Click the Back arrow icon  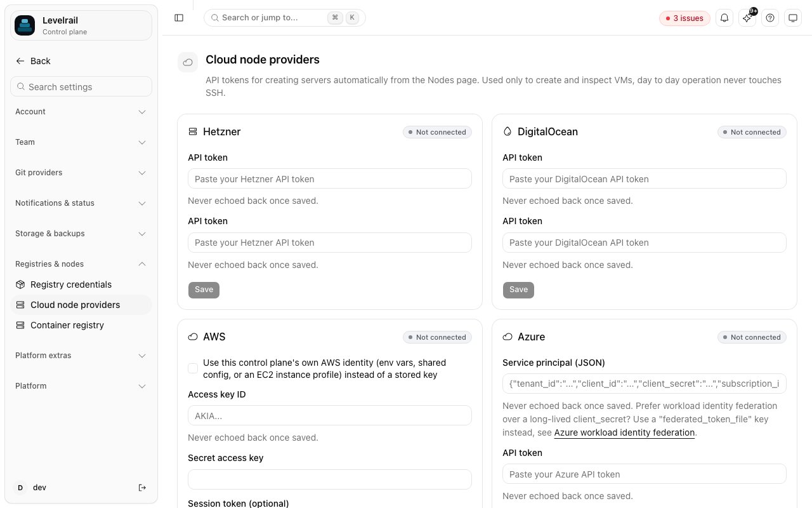tap(20, 61)
